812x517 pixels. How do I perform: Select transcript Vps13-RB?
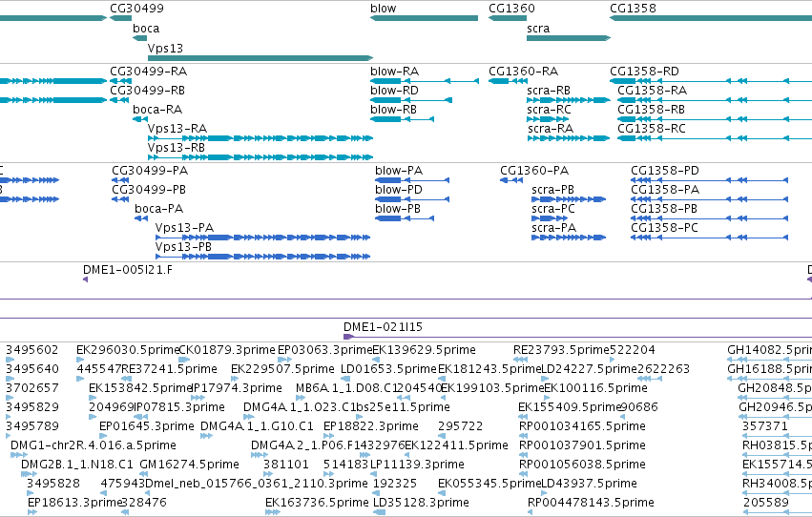260,157
